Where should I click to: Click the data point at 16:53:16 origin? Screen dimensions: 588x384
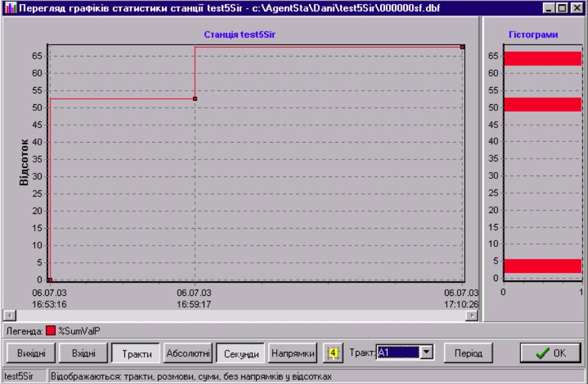pyautogui.click(x=50, y=280)
